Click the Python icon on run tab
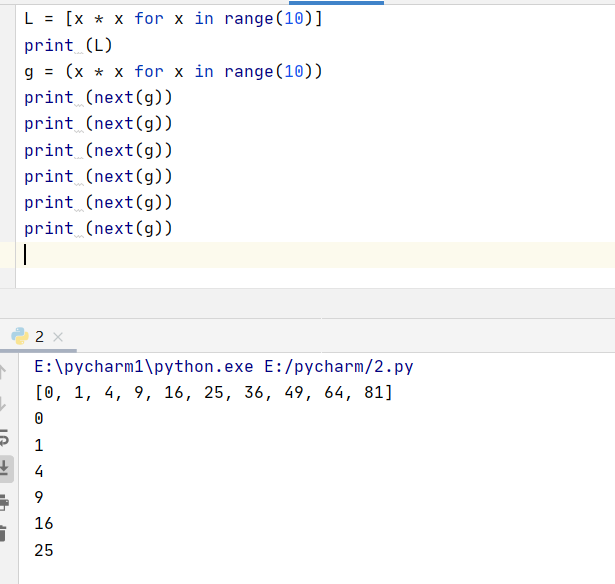This screenshot has height=584, width=615. pyautogui.click(x=20, y=336)
